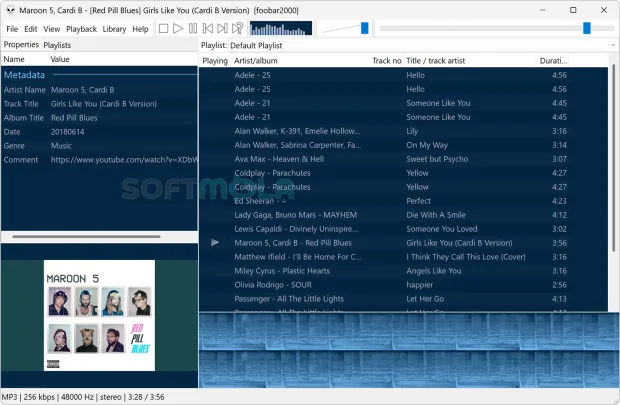The image size is (620, 405).
Task: Open the View menu
Action: click(51, 29)
